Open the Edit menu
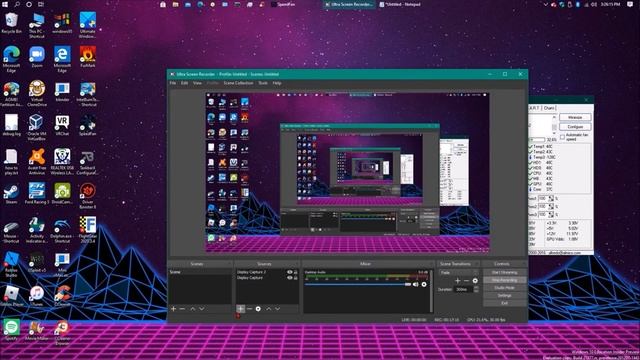Viewport: 640px width, 360px height. pos(184,83)
